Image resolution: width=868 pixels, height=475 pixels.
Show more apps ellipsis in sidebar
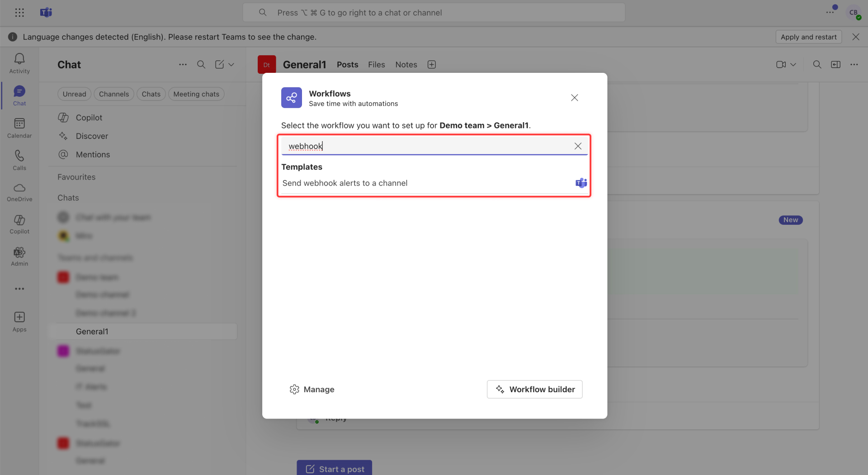click(x=19, y=289)
